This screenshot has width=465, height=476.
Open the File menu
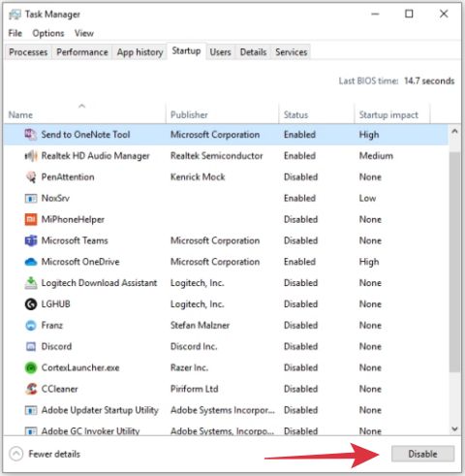[15, 33]
